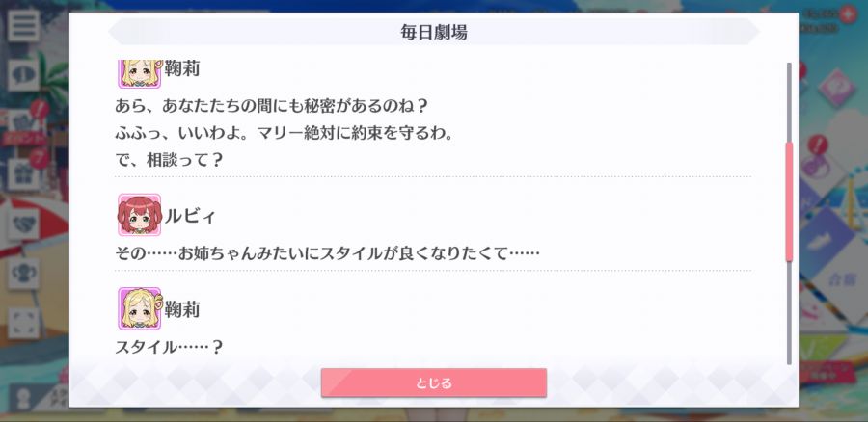The width and height of the screenshot is (868, 422).
Task: Open the speech bubble chat icon
Action: [24, 75]
